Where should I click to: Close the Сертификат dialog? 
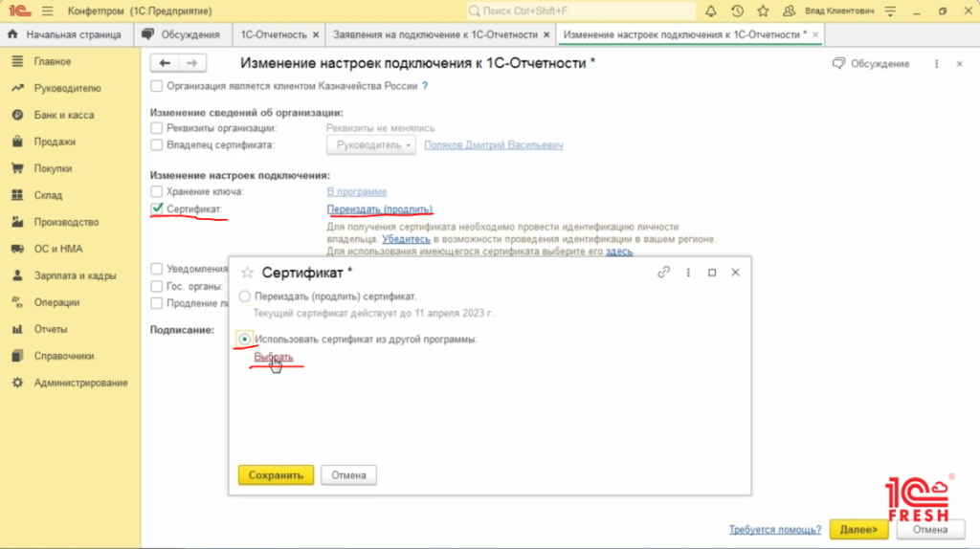[736, 273]
